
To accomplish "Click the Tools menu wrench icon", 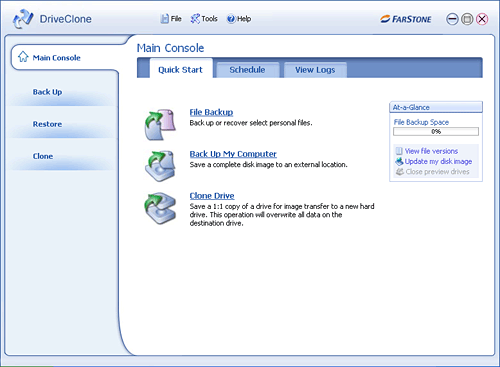I will coord(195,19).
